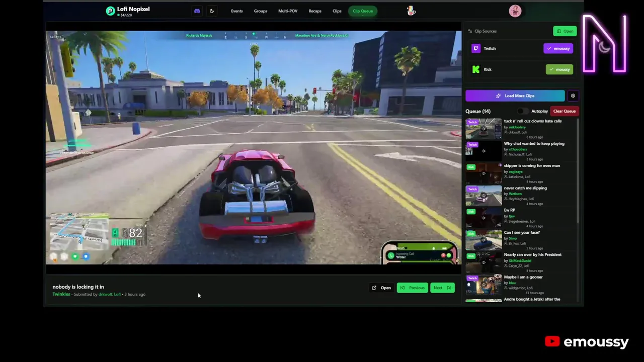This screenshot has height=362, width=644.
Task: Open queue settings gear icon
Action: (x=573, y=96)
